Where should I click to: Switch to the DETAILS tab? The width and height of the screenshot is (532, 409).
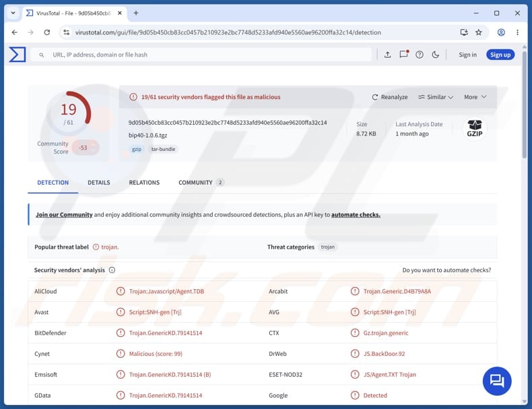tap(99, 183)
